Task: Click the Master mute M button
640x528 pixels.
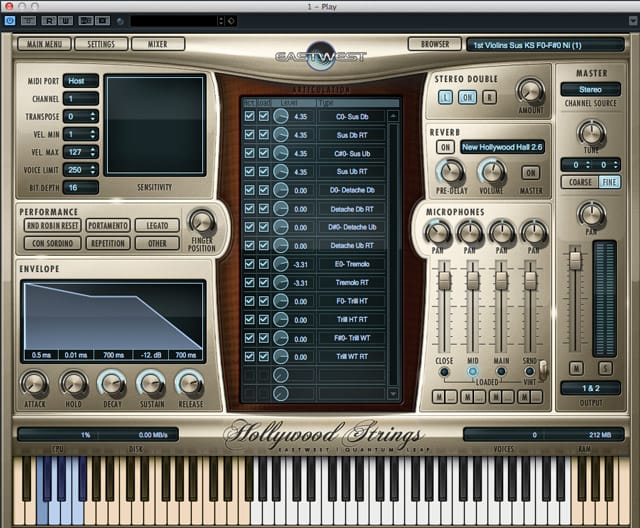Action: tap(576, 368)
